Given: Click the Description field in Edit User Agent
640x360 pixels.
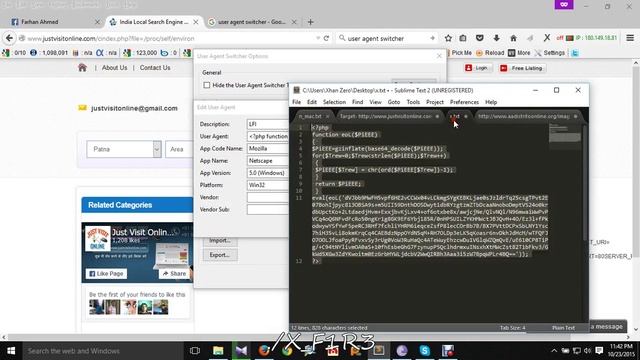Looking at the screenshot, I should click(x=268, y=124).
